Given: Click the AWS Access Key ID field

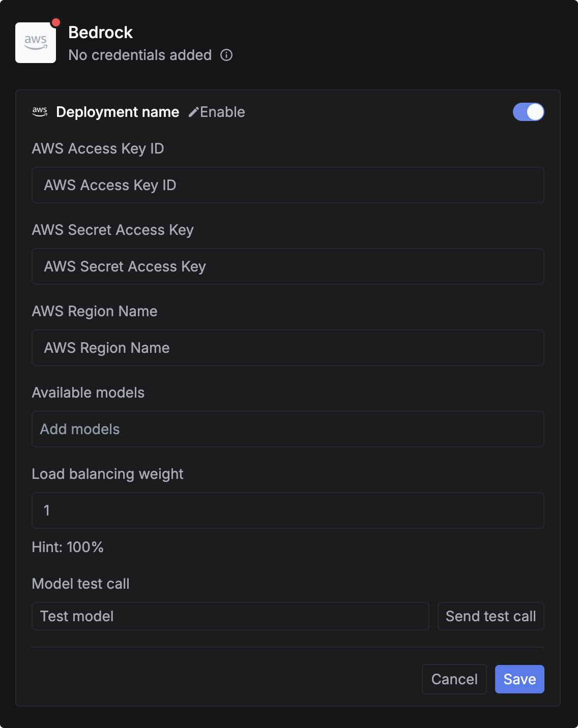Looking at the screenshot, I should click(x=287, y=185).
